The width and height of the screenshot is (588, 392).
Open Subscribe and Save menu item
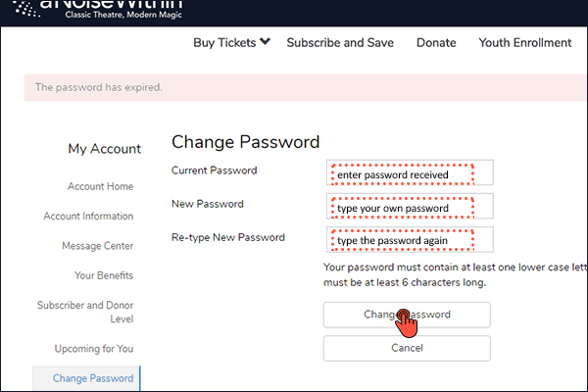(x=340, y=43)
